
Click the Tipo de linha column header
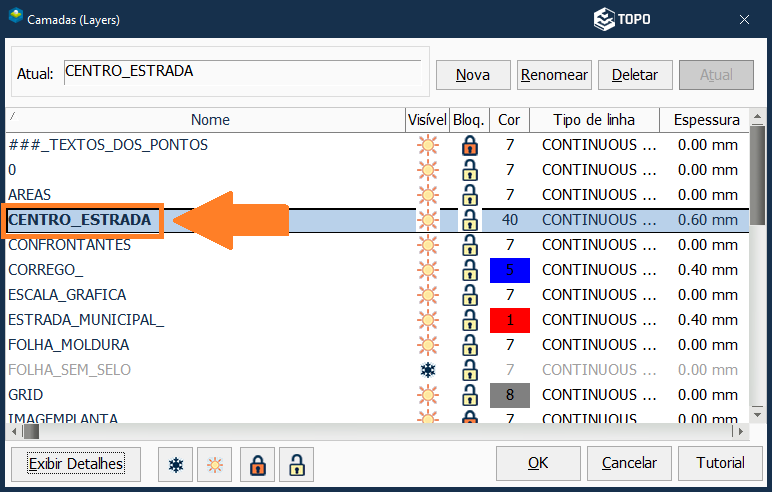point(594,120)
